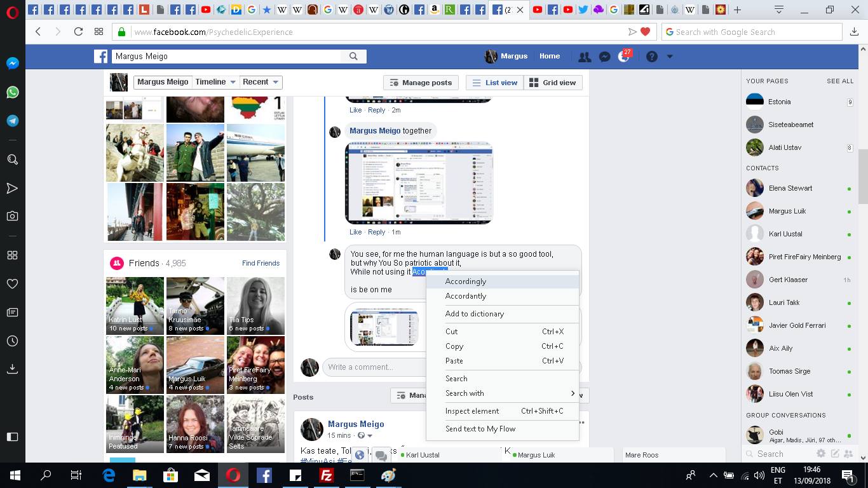The width and height of the screenshot is (868, 488).
Task: Open Microsoft Edge from the taskbar
Action: click(x=109, y=475)
